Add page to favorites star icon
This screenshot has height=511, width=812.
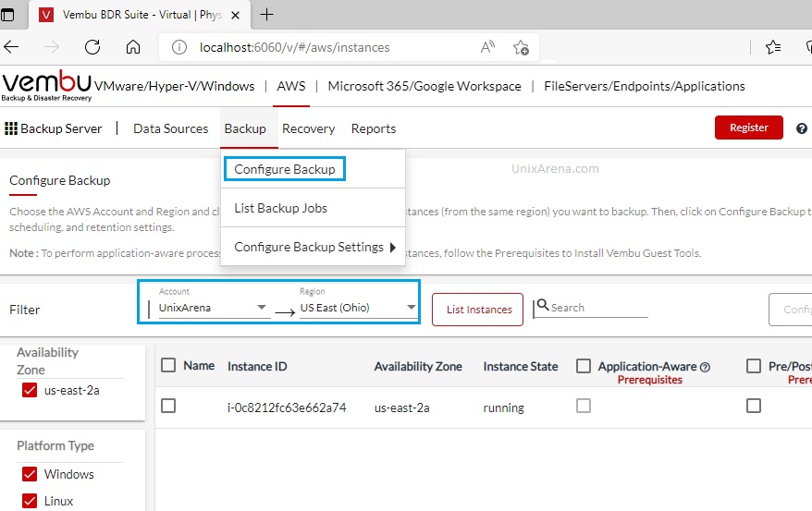point(521,47)
